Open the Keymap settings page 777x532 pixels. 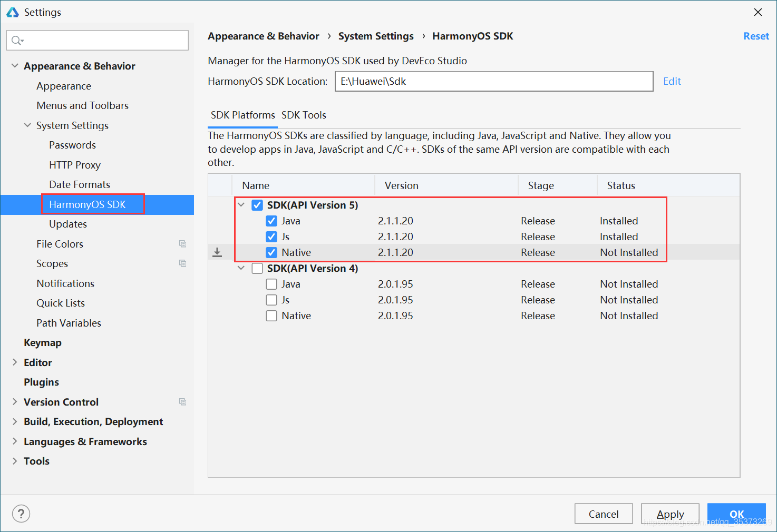43,342
